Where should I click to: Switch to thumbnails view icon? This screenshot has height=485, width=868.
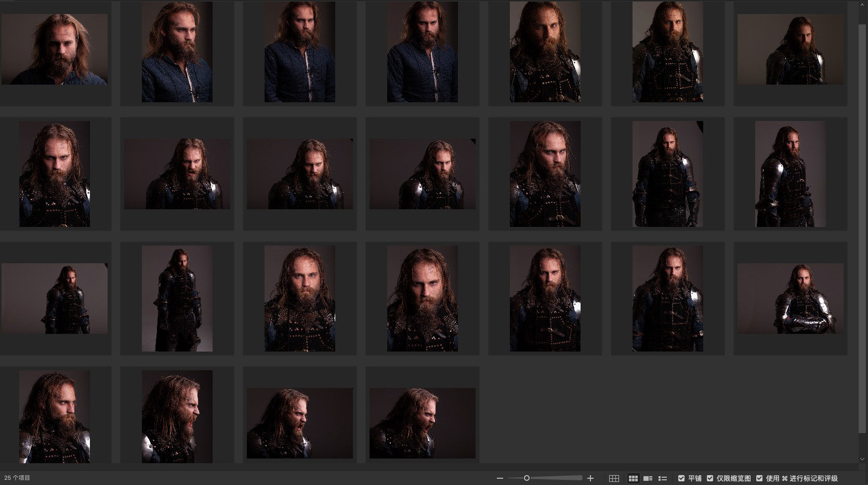[633, 478]
